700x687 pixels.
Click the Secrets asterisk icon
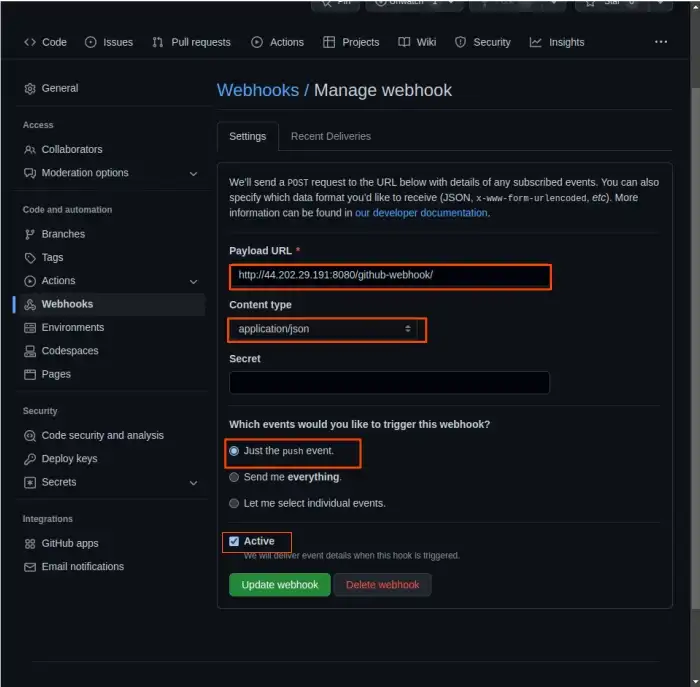coord(30,482)
